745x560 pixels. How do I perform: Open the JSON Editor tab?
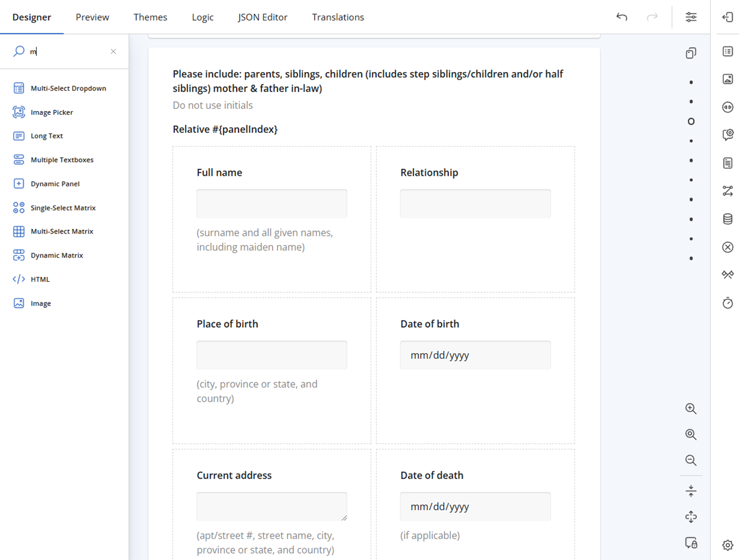click(263, 17)
